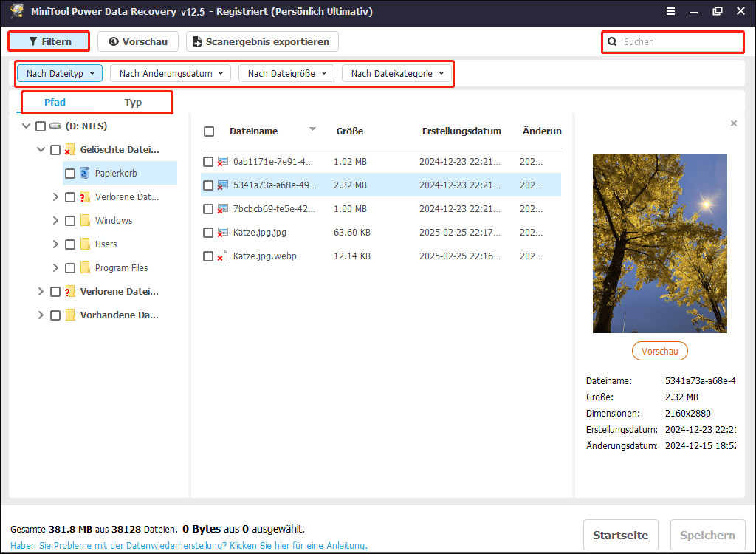Check the Katze.jpg.webp file checkbox
This screenshot has width=756, height=554.
[207, 256]
